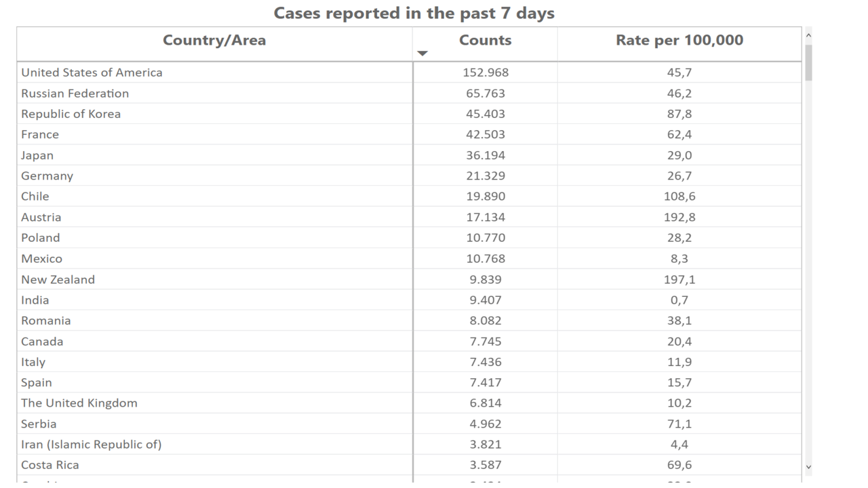The image size is (868, 488).
Task: Sort by the Country/Area column header
Action: (214, 41)
